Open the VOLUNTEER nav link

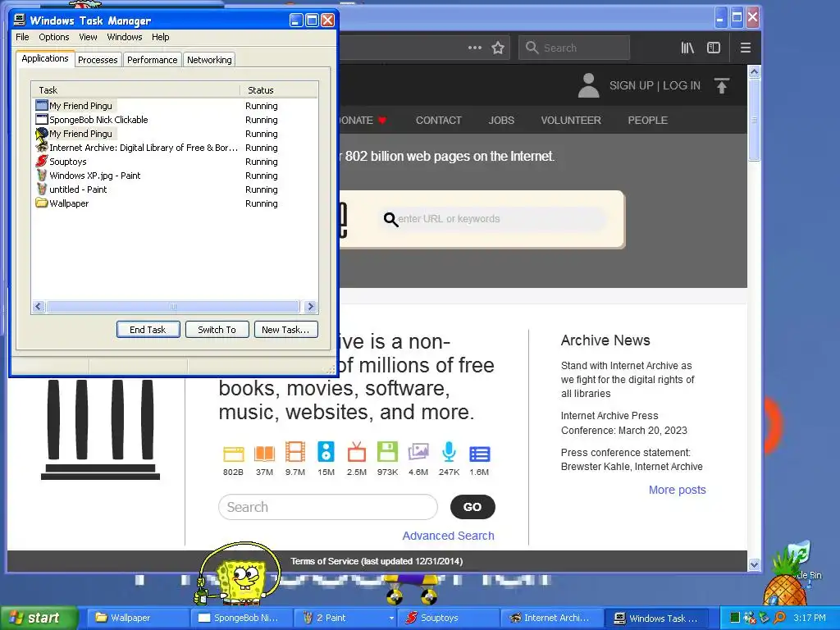click(571, 120)
